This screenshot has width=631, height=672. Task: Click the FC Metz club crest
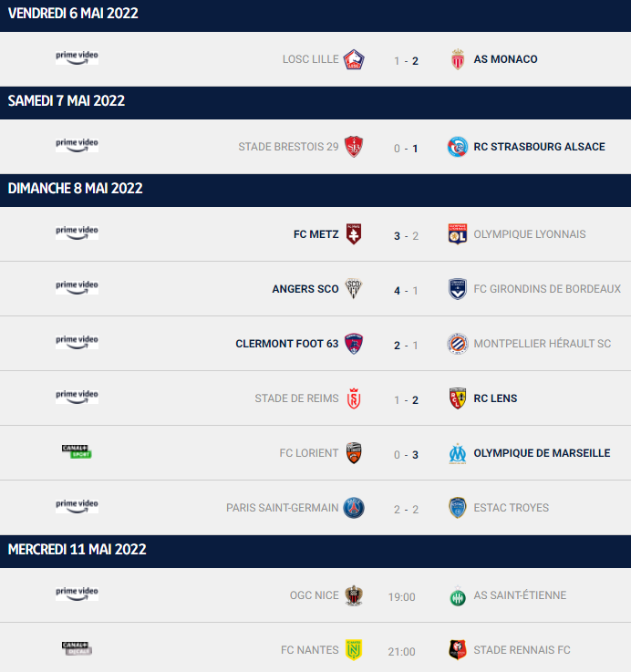tap(354, 234)
